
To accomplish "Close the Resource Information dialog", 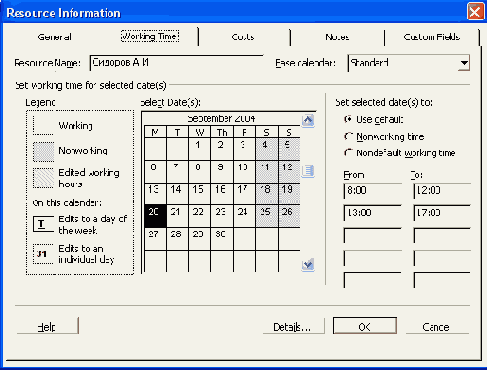I will [x=475, y=12].
